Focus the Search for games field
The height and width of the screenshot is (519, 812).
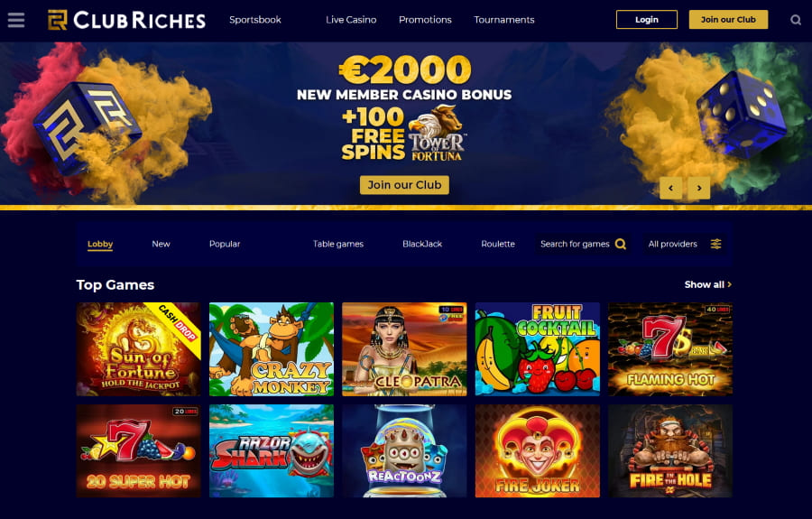(583, 244)
